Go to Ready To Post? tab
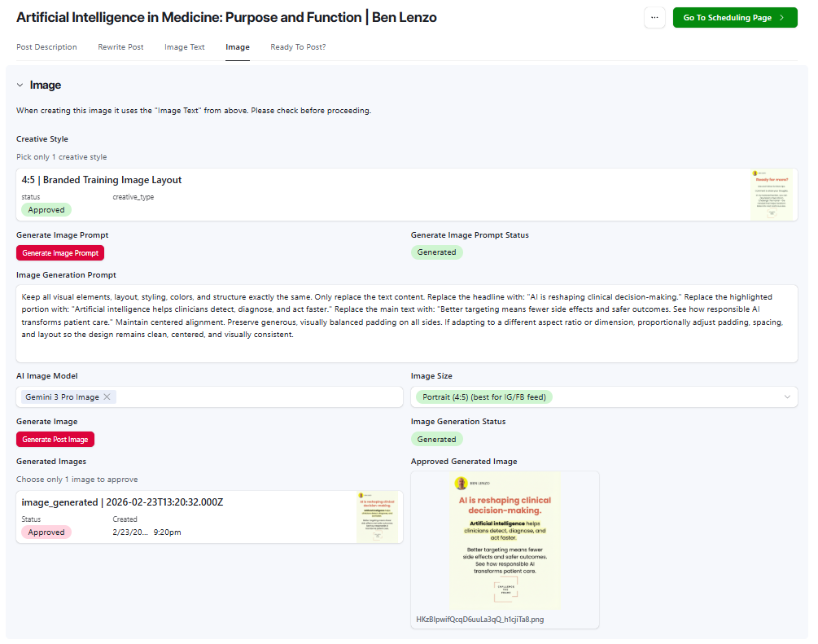 tap(298, 47)
